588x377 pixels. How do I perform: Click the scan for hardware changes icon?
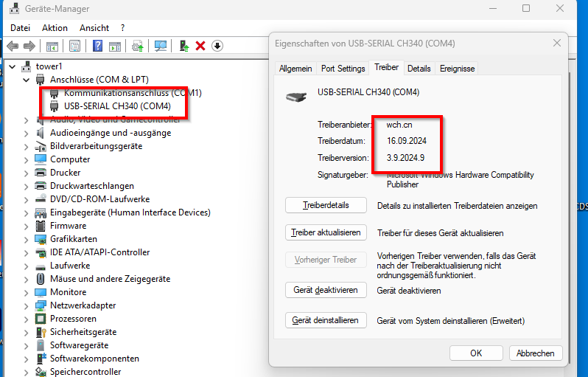pos(160,46)
